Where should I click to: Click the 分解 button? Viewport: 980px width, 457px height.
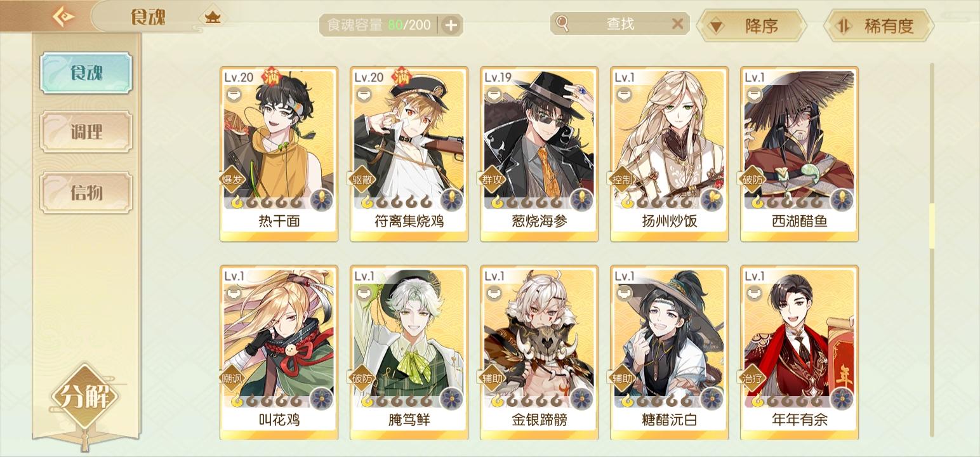coord(84,397)
